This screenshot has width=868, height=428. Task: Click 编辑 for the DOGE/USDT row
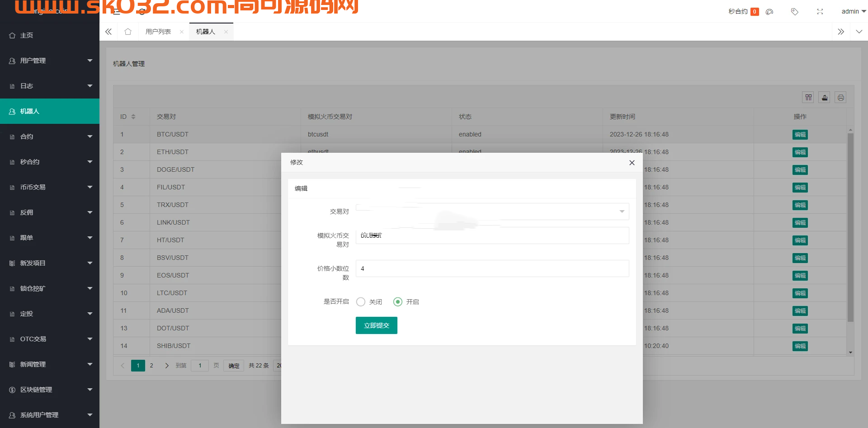pos(800,170)
